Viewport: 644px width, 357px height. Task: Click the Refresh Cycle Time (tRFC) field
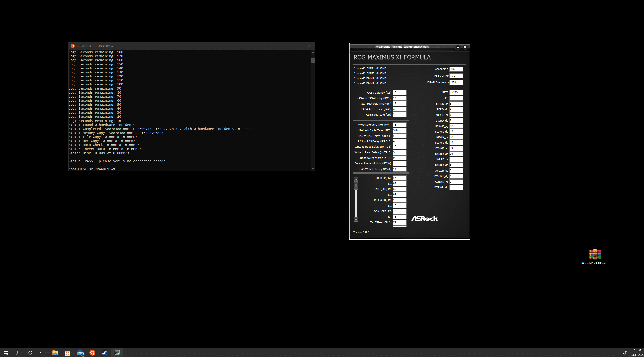(x=399, y=130)
